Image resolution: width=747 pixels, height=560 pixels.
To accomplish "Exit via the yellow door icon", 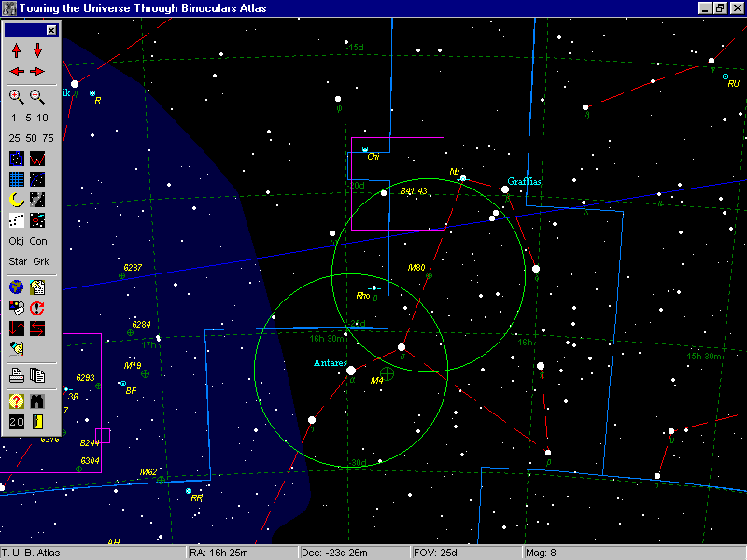I will click(37, 422).
